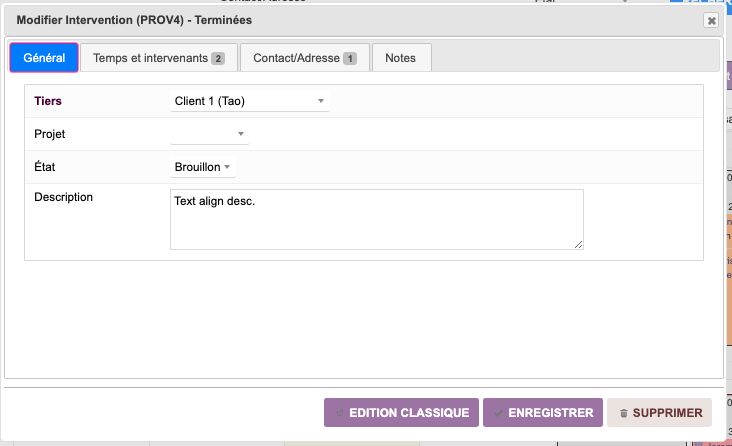The width and height of the screenshot is (732, 446).
Task: Click the Modifier Intervention (PROV4) title bar
Action: pyautogui.click(x=300, y=20)
